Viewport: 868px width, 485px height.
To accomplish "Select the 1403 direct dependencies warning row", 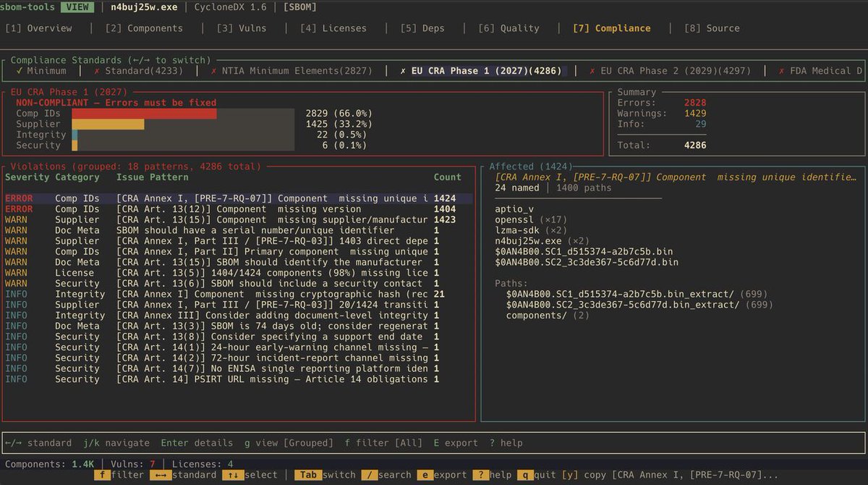I will pos(238,241).
